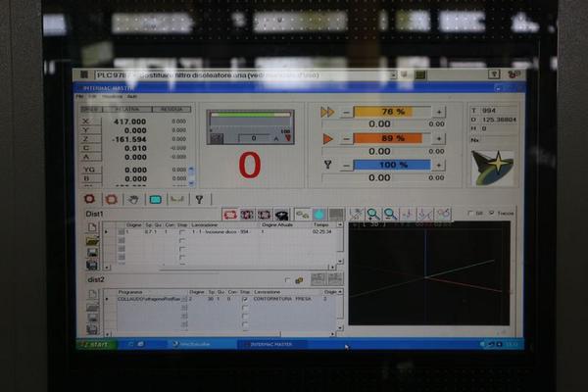Image resolution: width=588 pixels, height=392 pixels.
Task: Click the orange 89 % feed override bar
Action: coord(392,138)
